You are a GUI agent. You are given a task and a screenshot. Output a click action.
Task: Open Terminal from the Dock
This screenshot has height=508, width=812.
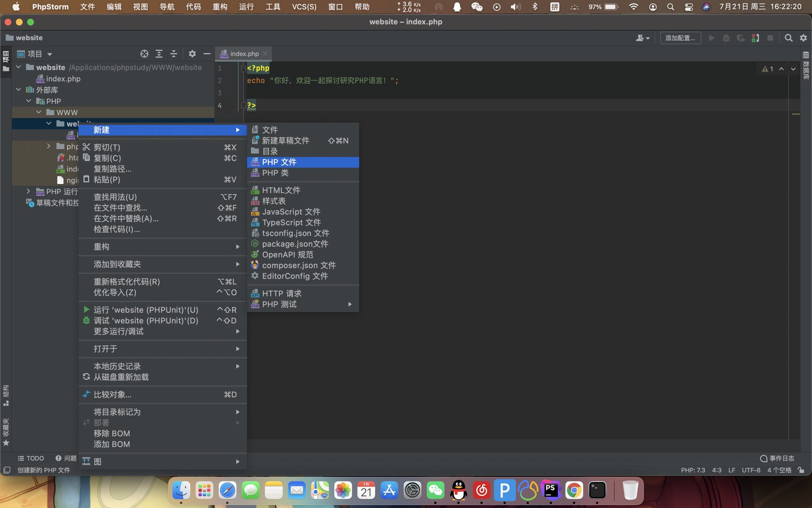pos(597,491)
